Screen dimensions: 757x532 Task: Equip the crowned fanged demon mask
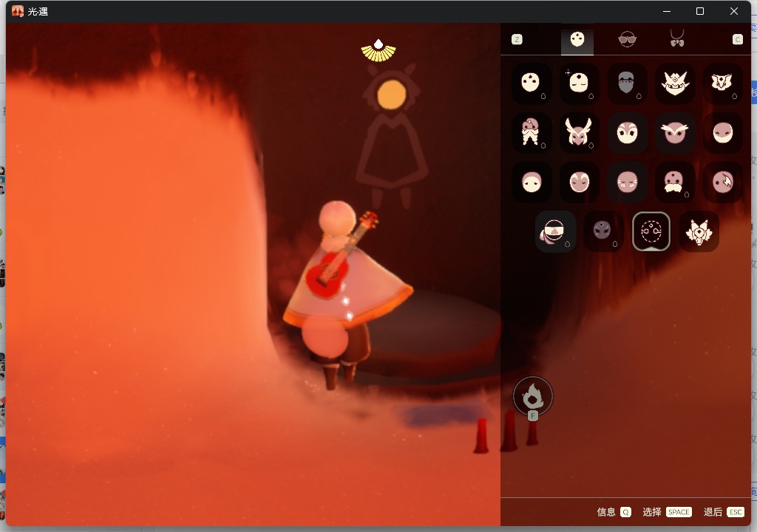tap(675, 83)
